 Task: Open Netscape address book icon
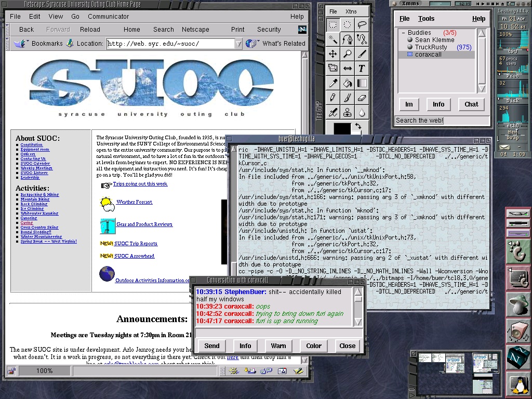(282, 371)
